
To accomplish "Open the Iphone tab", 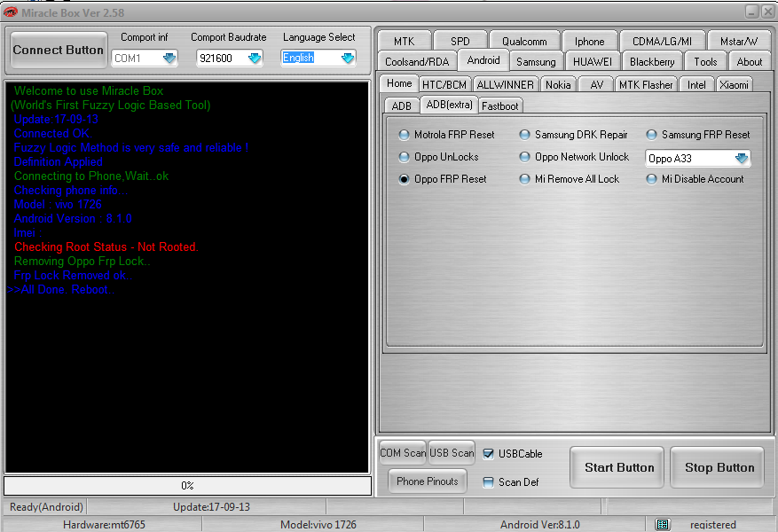I will [x=589, y=41].
